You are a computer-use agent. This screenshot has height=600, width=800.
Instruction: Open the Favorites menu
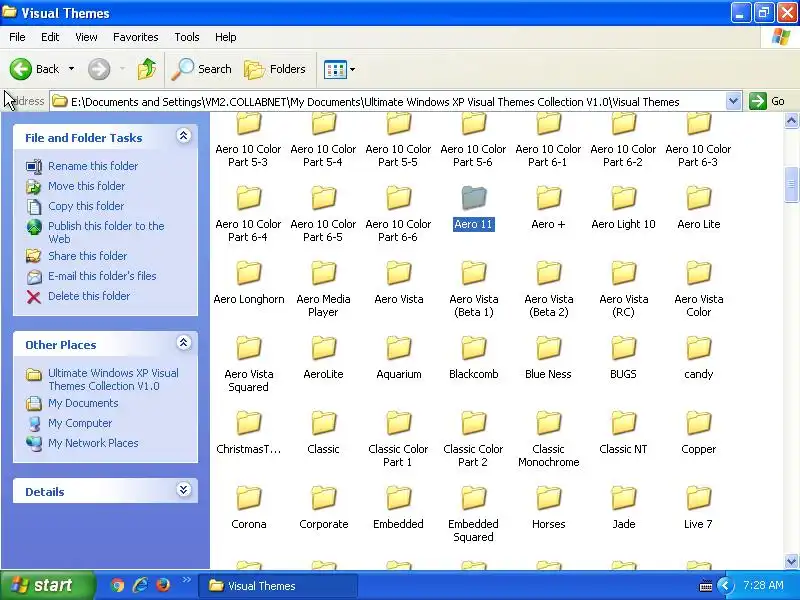[x=136, y=37]
